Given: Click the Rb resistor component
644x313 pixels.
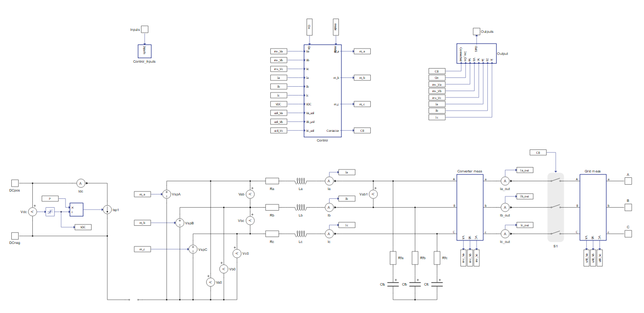Looking at the screenshot, I should tap(272, 207).
